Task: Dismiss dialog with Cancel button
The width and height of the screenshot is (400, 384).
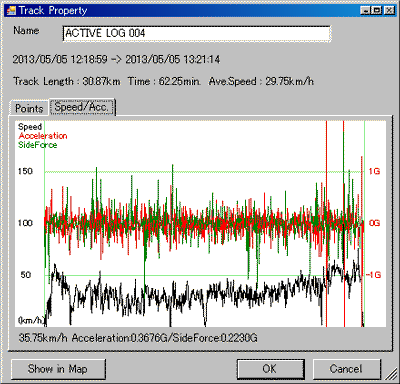Action: click(x=346, y=369)
